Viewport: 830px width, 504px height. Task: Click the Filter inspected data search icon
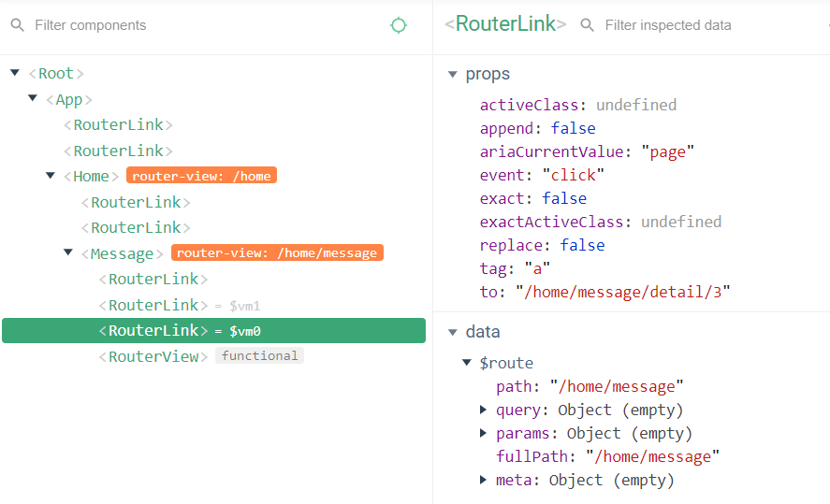click(x=587, y=25)
